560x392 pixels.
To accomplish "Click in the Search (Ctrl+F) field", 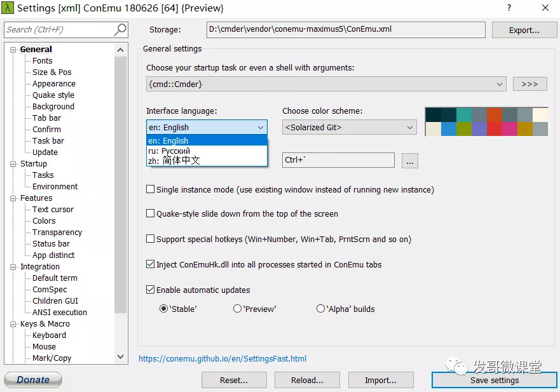I will tap(57, 30).
